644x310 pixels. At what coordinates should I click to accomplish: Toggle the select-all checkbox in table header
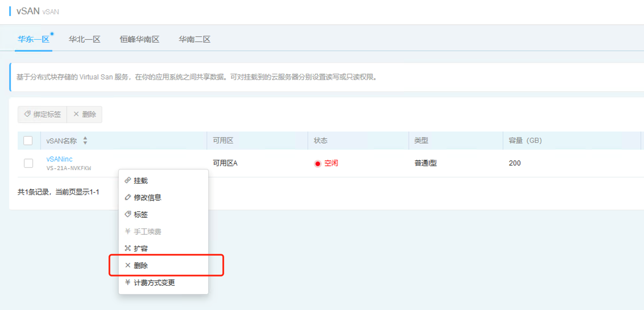(x=28, y=141)
